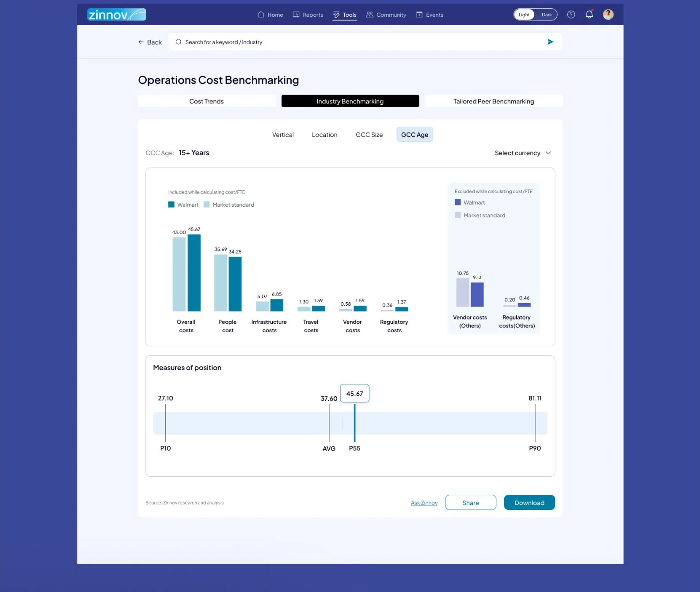
Task: Click the teal Walmart legend swatch
Action: click(x=171, y=205)
